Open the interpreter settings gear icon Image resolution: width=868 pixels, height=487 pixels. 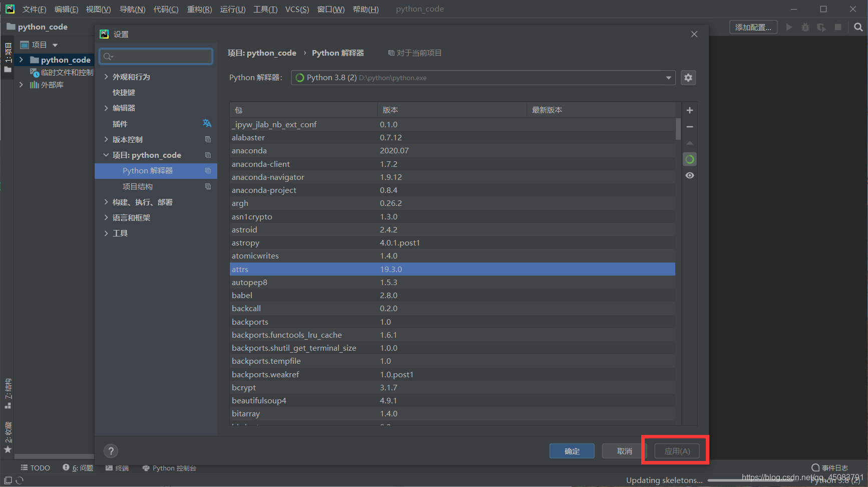tap(688, 78)
